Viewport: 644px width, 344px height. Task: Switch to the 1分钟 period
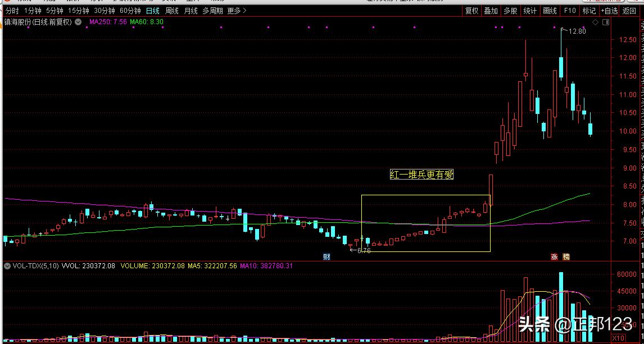[33, 11]
